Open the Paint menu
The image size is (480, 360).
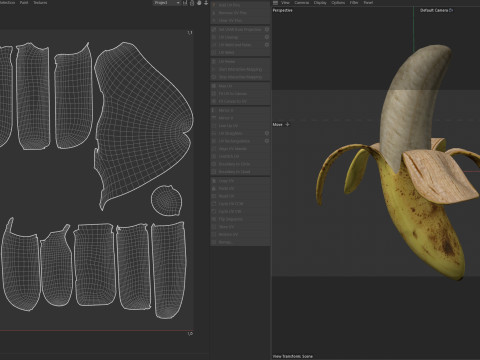tap(24, 3)
